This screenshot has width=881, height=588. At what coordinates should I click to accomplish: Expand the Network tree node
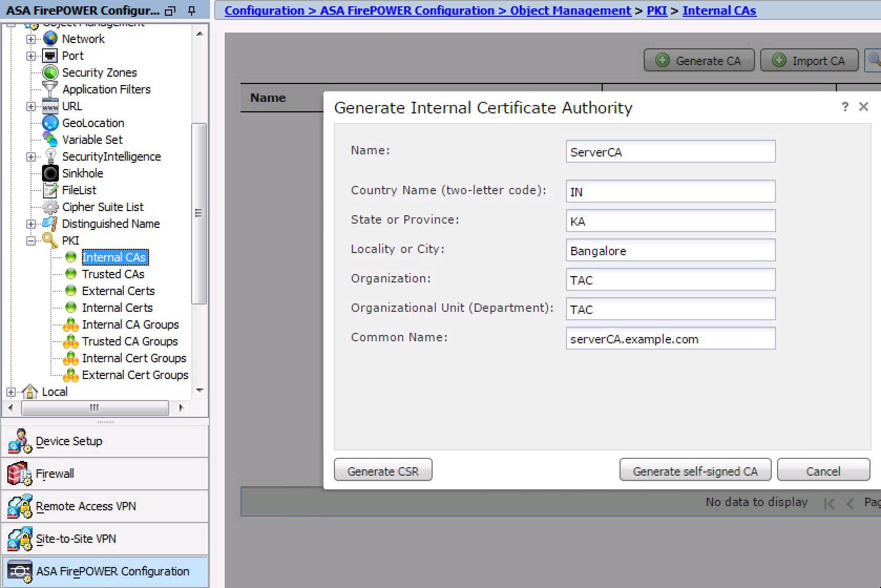pyautogui.click(x=31, y=39)
